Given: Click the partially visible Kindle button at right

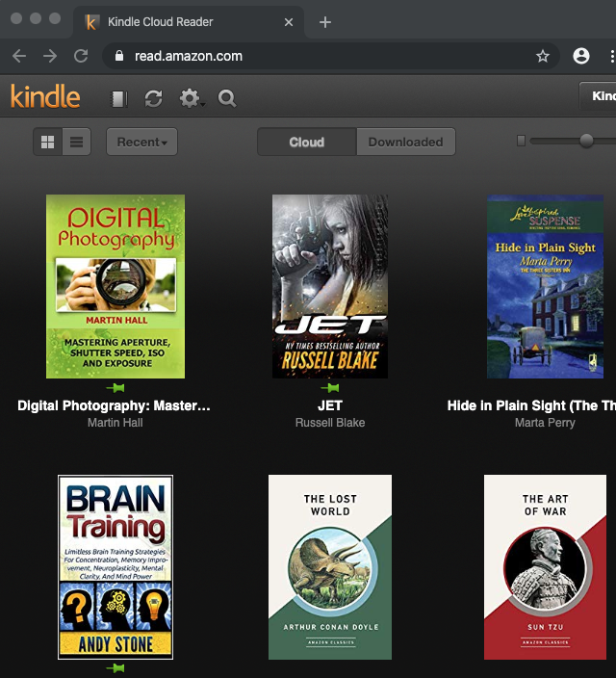Looking at the screenshot, I should pos(598,95).
